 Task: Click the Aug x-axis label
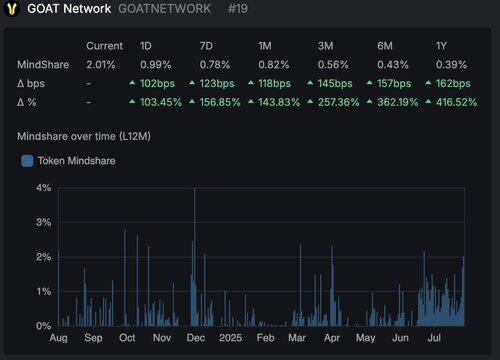point(58,338)
